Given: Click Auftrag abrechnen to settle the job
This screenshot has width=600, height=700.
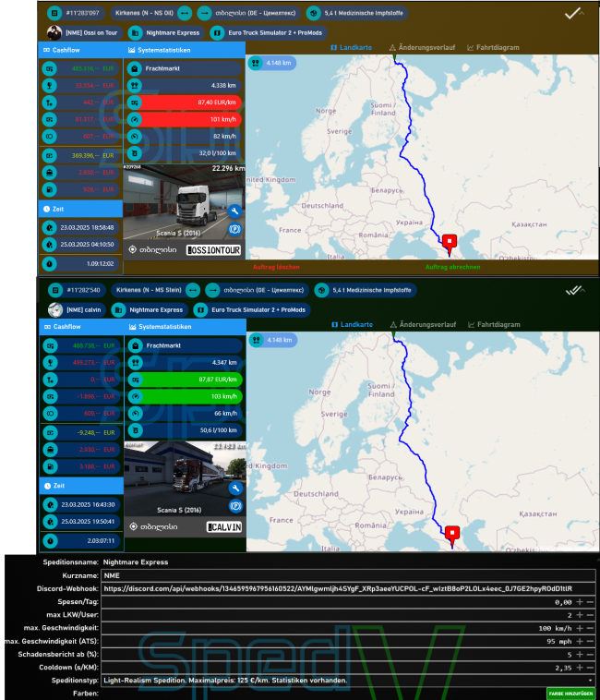Looking at the screenshot, I should (x=453, y=267).
